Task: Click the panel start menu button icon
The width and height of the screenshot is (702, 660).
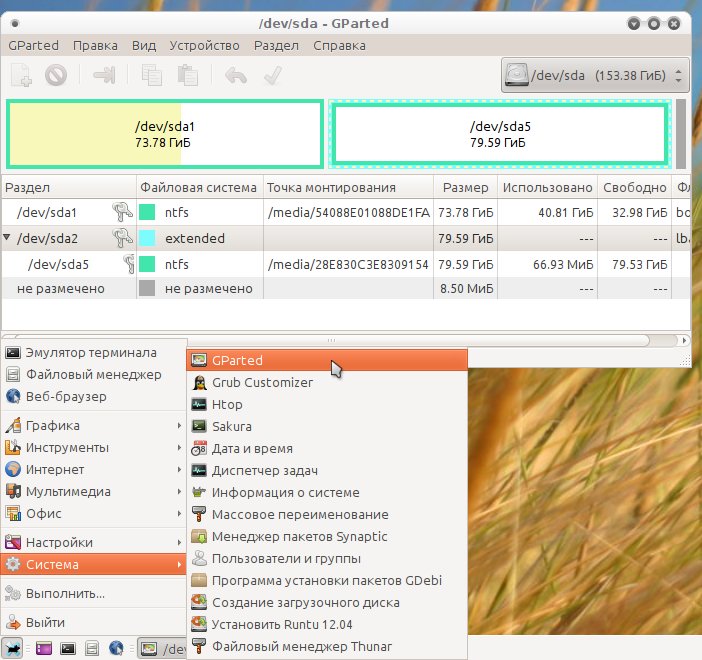Action: click(x=12, y=648)
